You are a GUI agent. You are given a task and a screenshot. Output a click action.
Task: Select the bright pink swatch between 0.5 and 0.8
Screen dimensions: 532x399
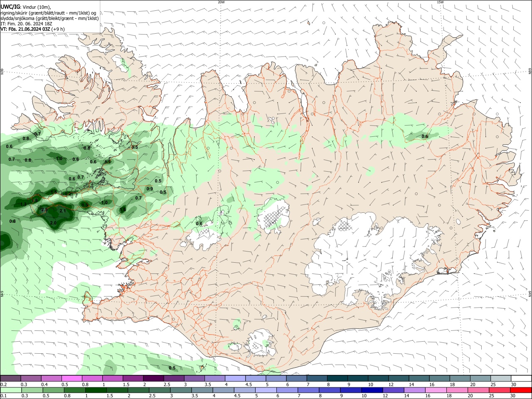(71, 378)
